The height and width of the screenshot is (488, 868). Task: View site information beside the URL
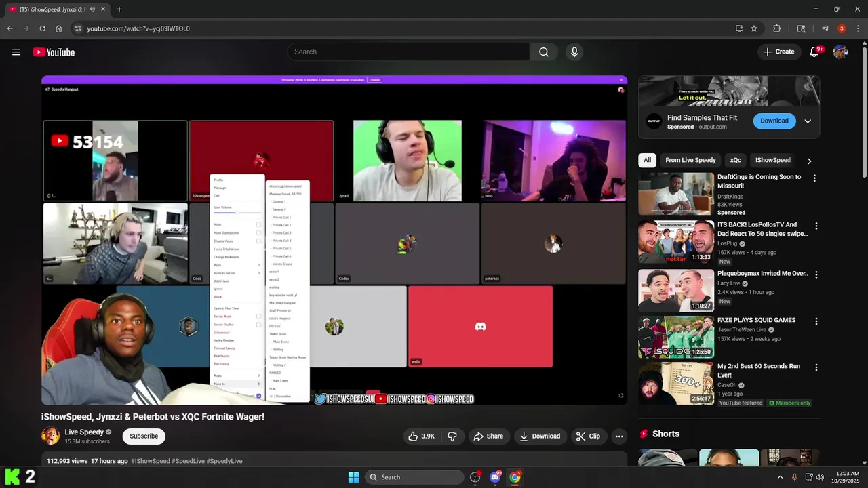pyautogui.click(x=78, y=28)
